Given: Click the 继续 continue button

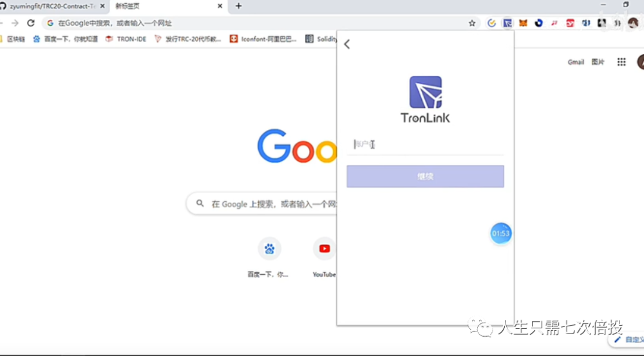Looking at the screenshot, I should point(425,176).
